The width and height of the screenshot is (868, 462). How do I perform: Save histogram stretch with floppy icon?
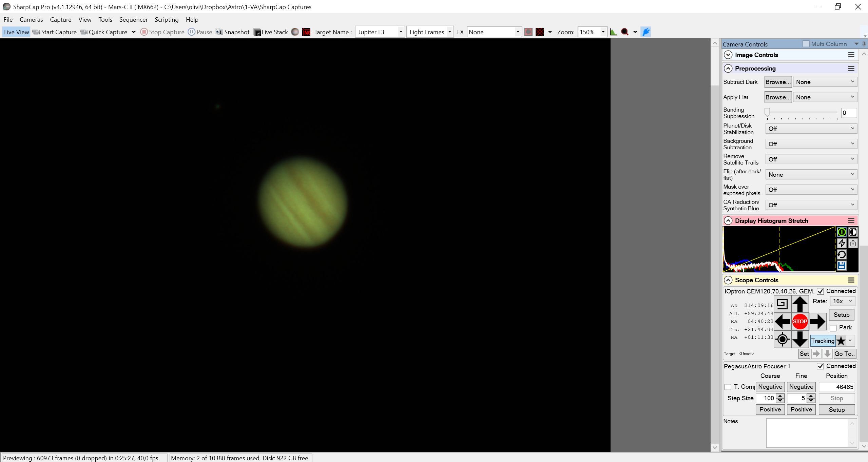click(842, 266)
